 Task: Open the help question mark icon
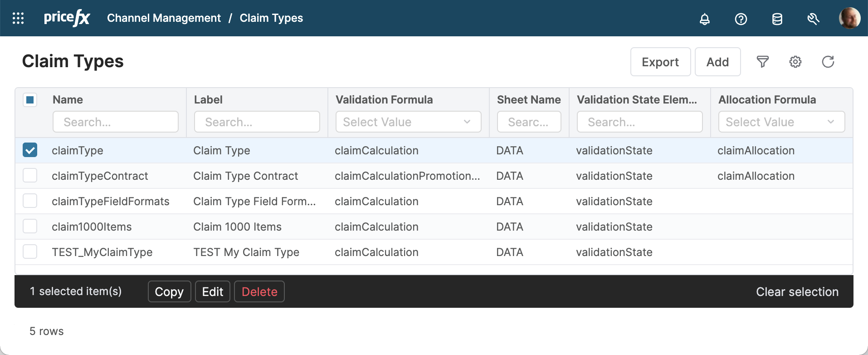[x=741, y=19]
